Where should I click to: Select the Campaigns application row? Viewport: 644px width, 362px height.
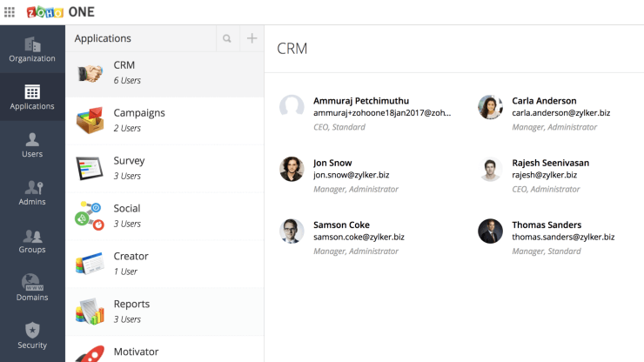coord(164,121)
